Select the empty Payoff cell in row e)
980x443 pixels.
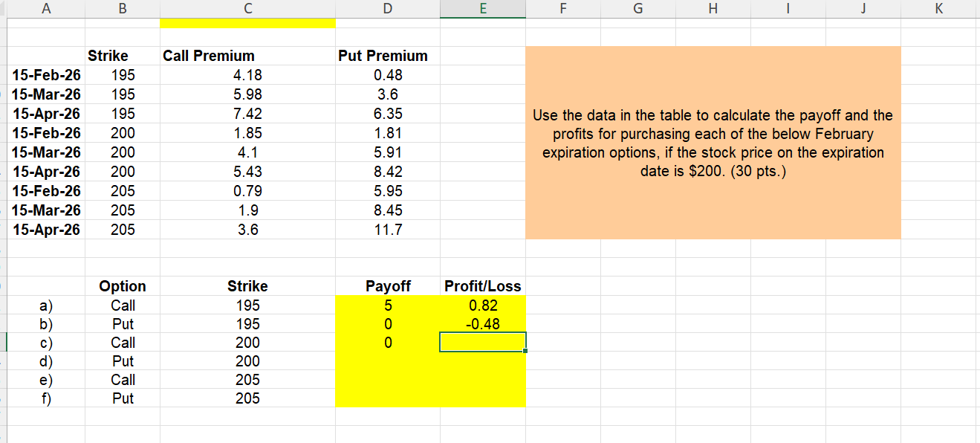pos(388,379)
